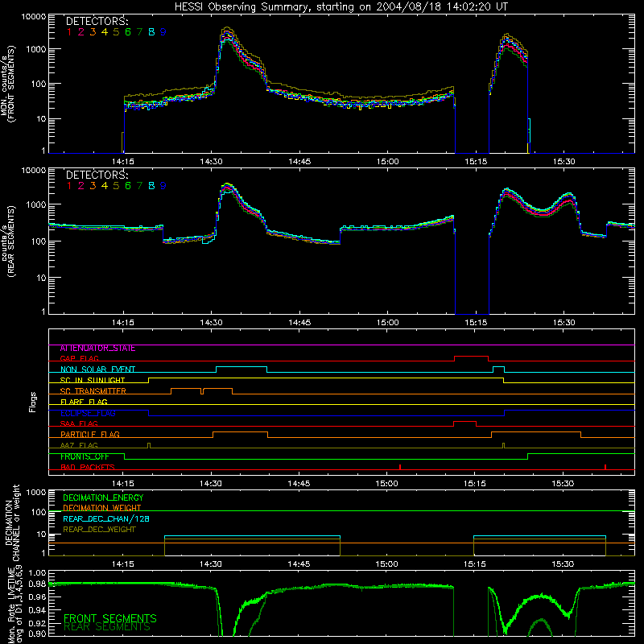Viewport: 644px width, 644px height.
Task: Click detector 5 in the front segments legend
Action: tap(116, 32)
